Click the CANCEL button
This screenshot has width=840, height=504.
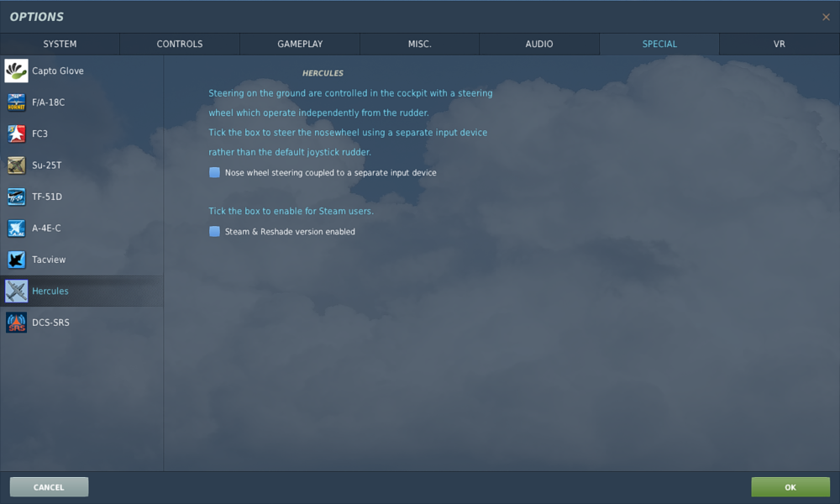[49, 487]
